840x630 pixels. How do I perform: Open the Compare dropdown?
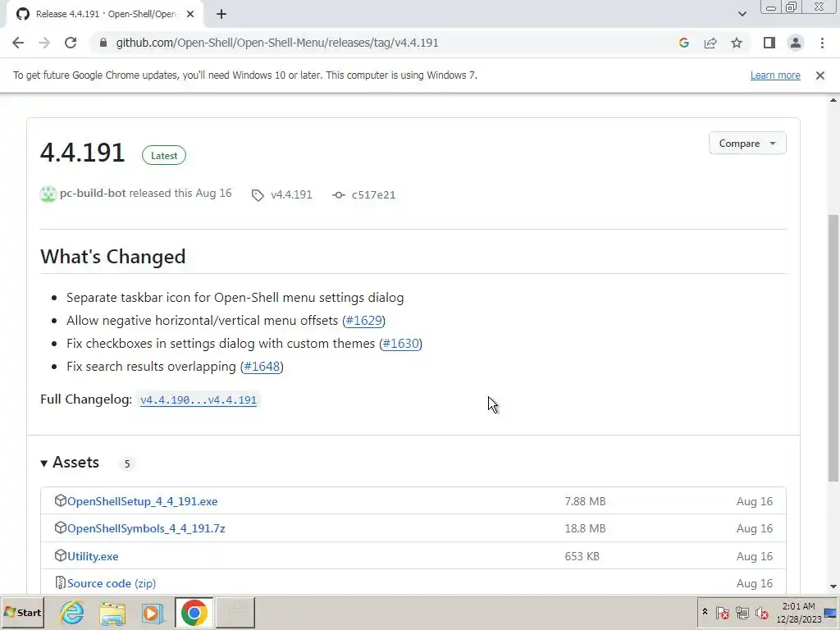click(x=747, y=144)
